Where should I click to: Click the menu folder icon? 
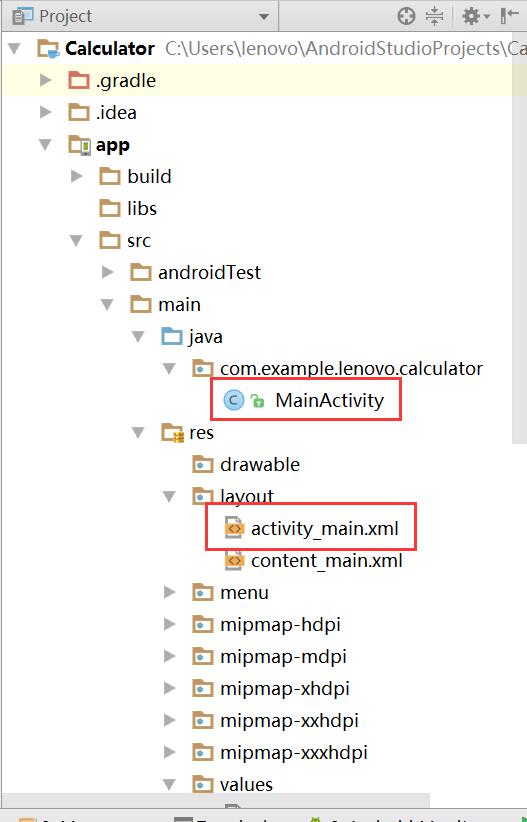coord(202,592)
